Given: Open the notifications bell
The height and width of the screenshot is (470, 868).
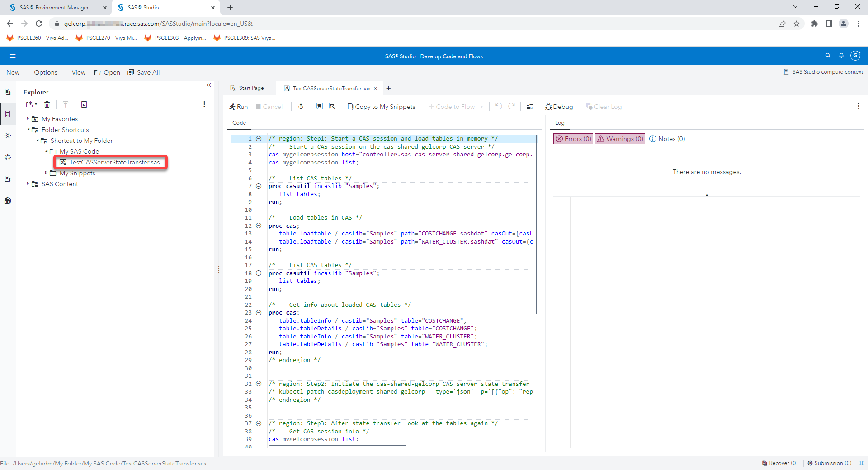Looking at the screenshot, I should (841, 56).
